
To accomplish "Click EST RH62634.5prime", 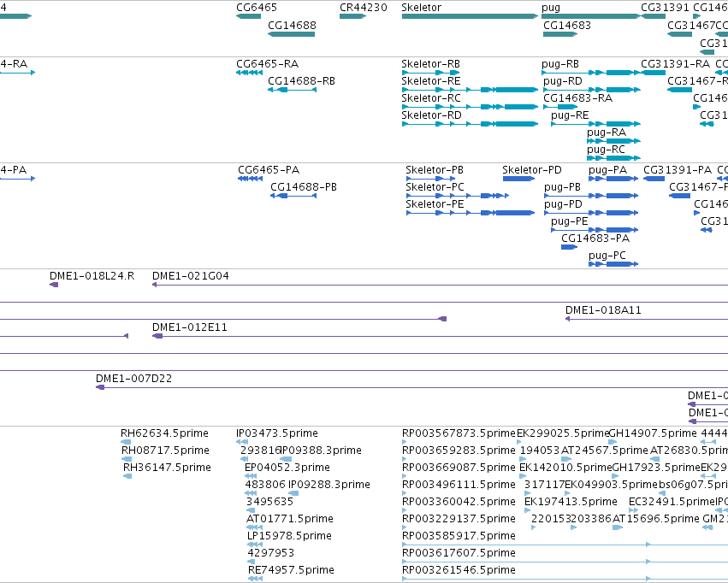I will pyautogui.click(x=126, y=442).
